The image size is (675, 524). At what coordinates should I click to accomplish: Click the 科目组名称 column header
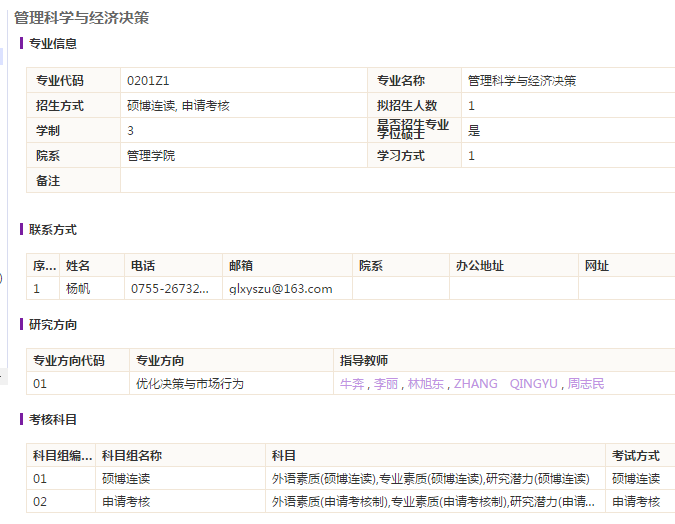131,456
